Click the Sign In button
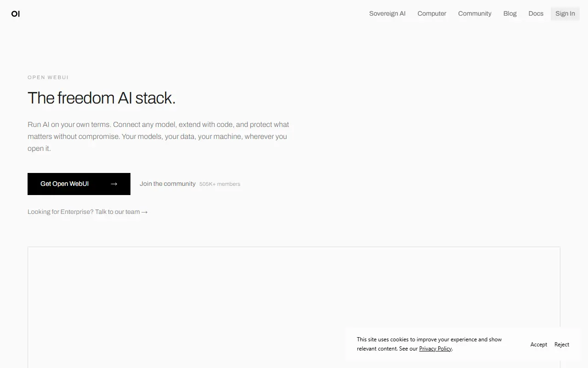This screenshot has height=368, width=588. point(565,14)
